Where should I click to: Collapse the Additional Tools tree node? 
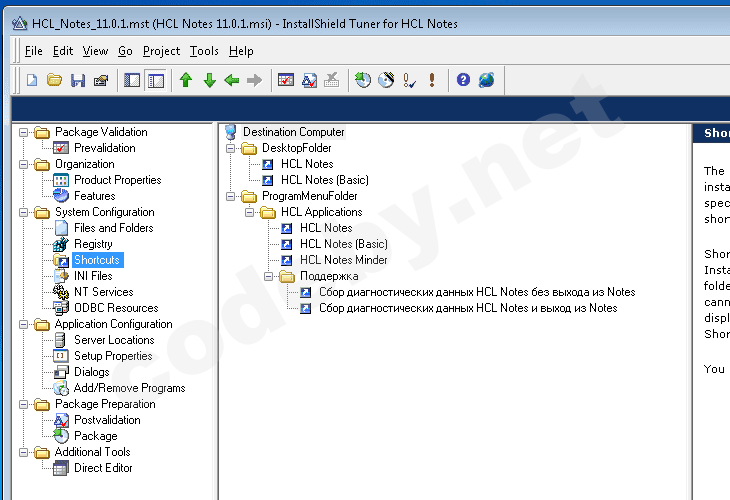pos(23,453)
